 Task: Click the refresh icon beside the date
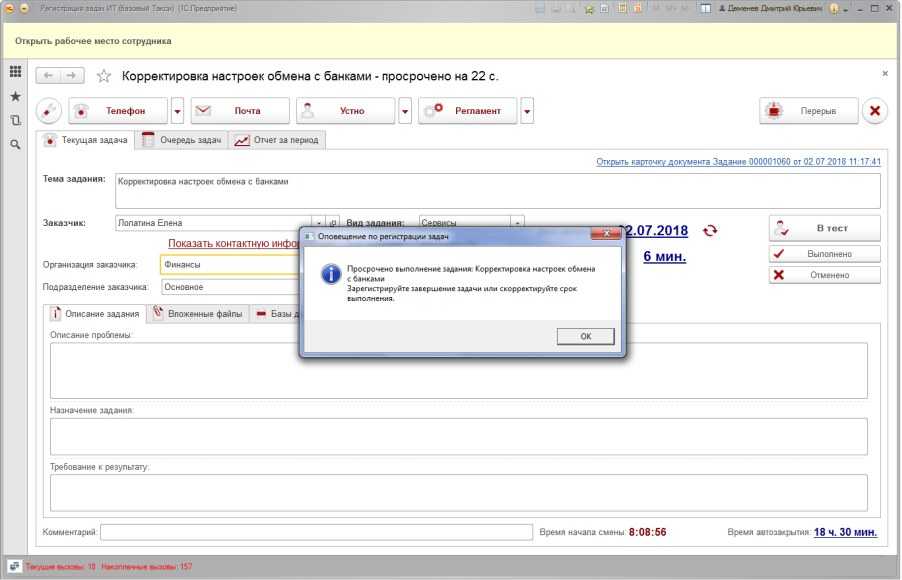(710, 231)
